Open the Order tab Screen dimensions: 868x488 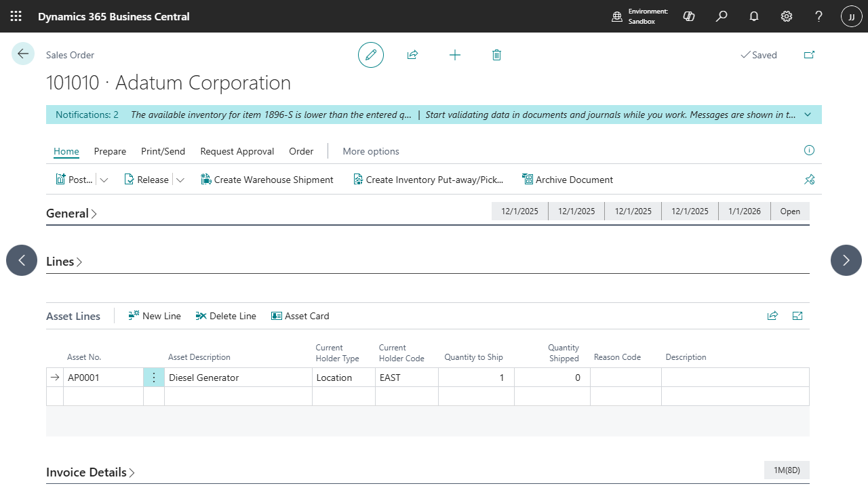(301, 151)
